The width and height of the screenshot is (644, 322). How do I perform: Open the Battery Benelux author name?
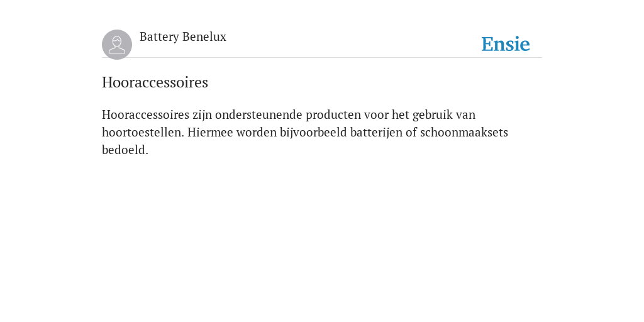(183, 37)
